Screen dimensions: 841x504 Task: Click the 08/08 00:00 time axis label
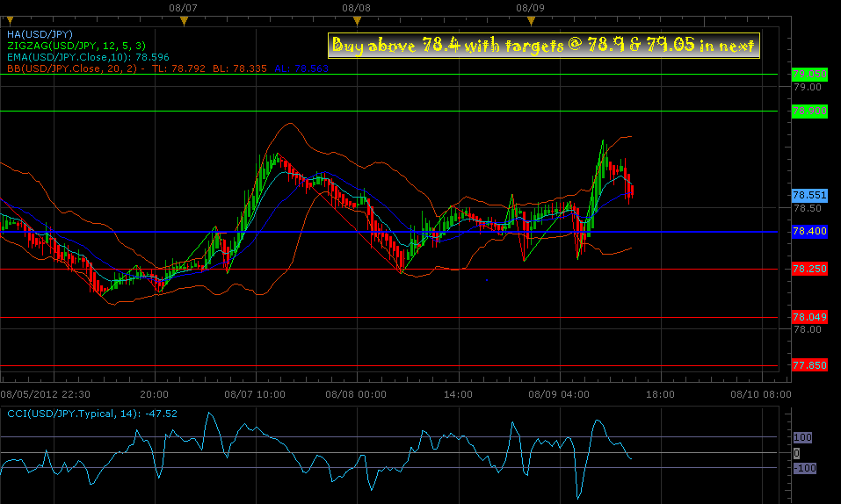356,394
